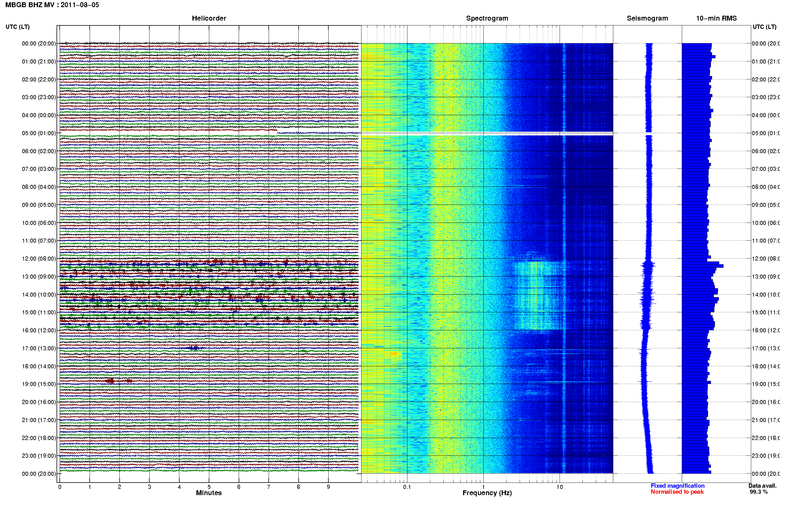Click the left '12:00 (08:00)' time label

(x=39, y=259)
